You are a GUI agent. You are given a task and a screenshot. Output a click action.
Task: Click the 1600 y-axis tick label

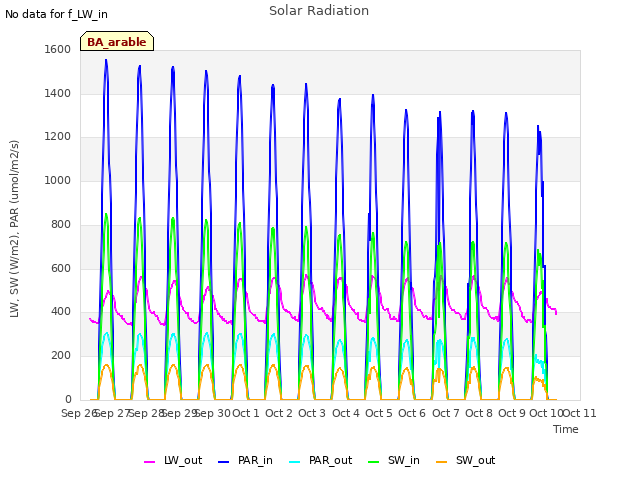coord(58,49)
